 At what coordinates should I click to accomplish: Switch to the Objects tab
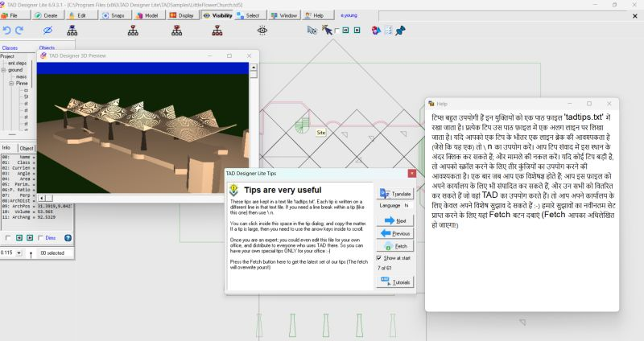pos(47,48)
